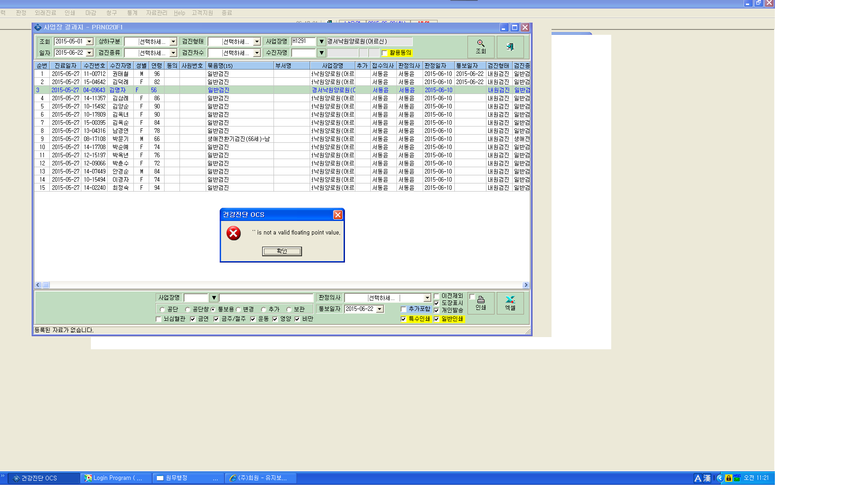Screen dimensions: 868x488
Task: Open 건강진단 OCS taskbar item
Action: coord(43,478)
